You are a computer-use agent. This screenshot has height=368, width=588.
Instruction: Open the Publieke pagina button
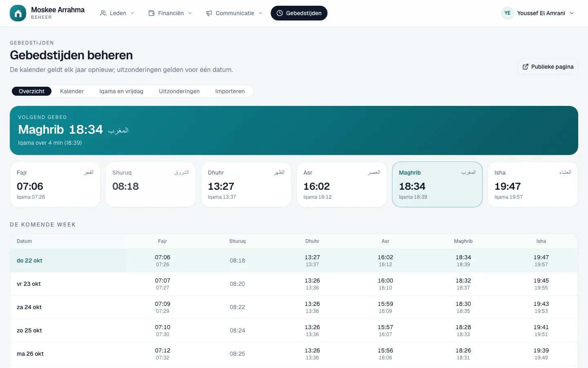[x=548, y=67]
